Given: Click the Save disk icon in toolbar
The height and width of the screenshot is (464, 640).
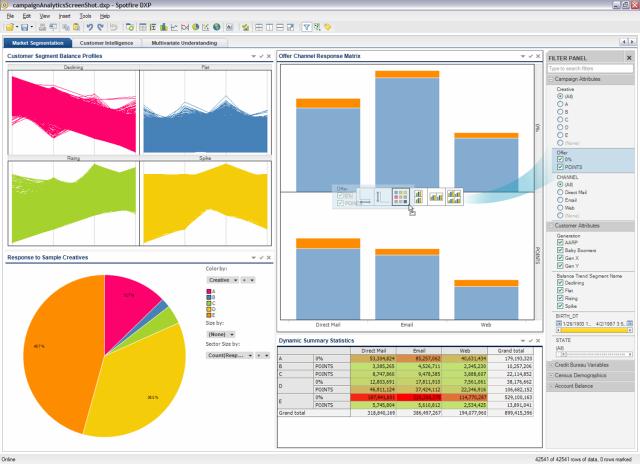Looking at the screenshot, I should click(24, 27).
